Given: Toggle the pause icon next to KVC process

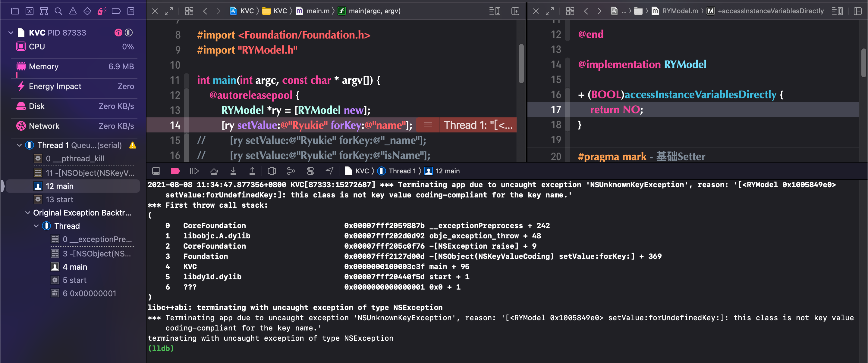Looking at the screenshot, I should click(129, 33).
